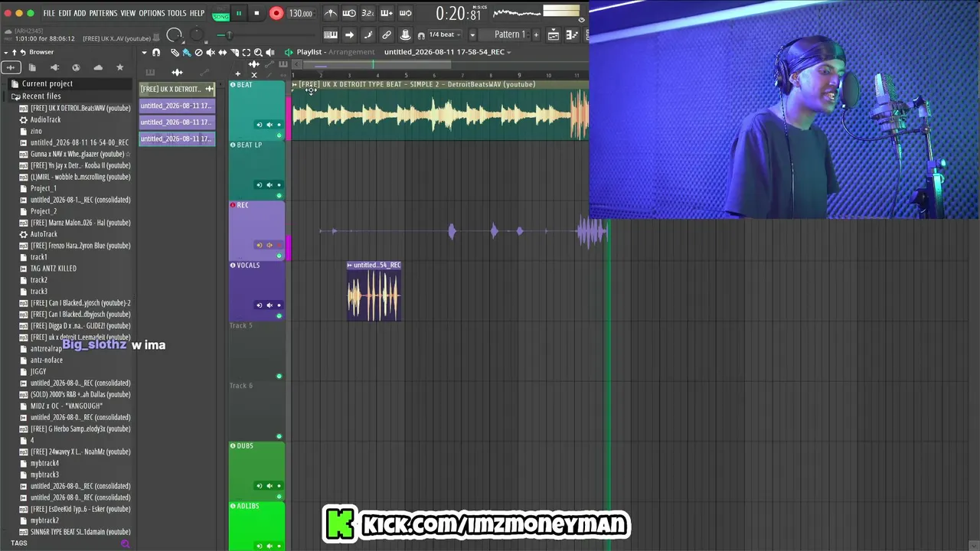Viewport: 980px width, 551px height.
Task: Open the ADD menu
Action: pos(80,13)
